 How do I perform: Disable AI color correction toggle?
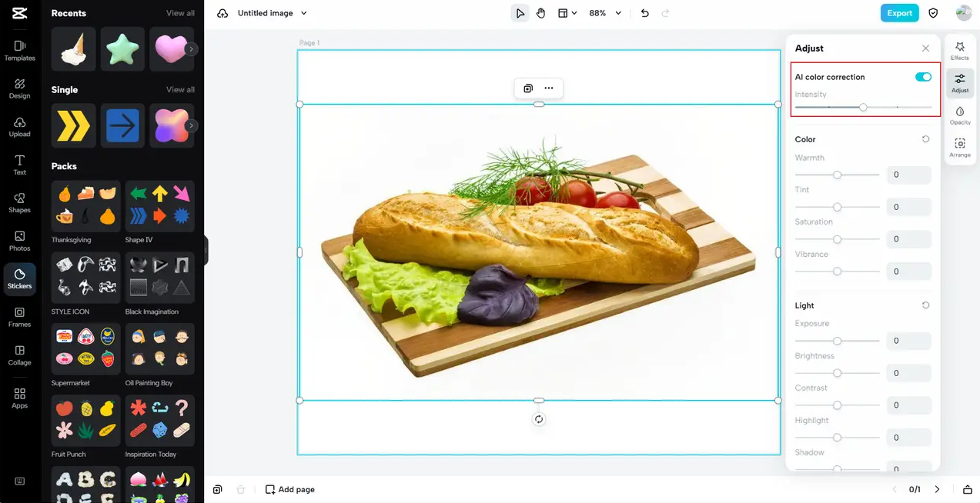click(x=923, y=77)
